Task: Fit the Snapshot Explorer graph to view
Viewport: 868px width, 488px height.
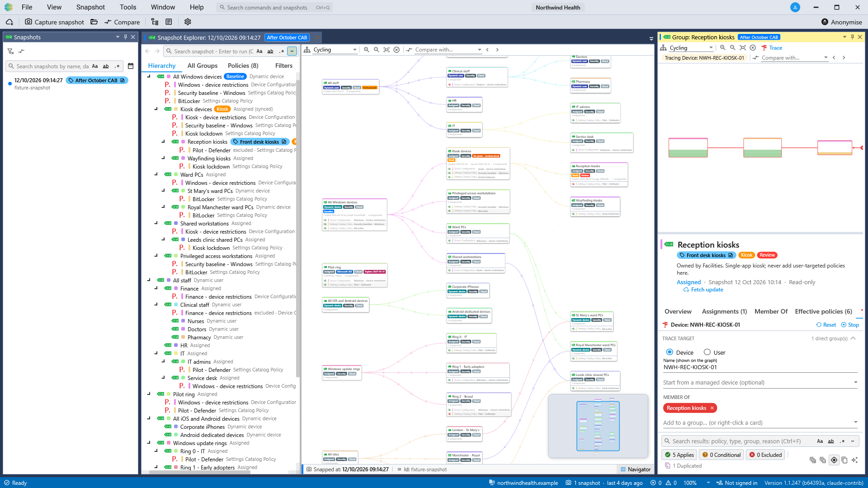Action: pyautogui.click(x=387, y=50)
